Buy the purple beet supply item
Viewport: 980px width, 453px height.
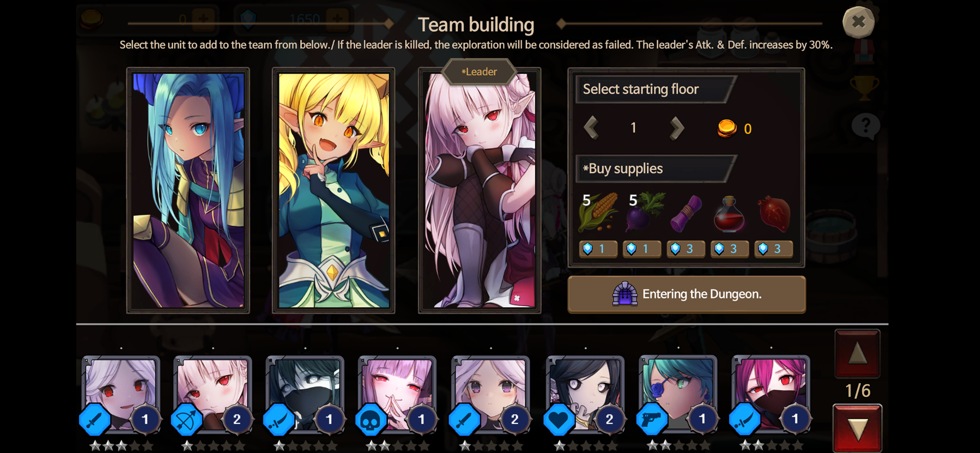[x=642, y=225]
